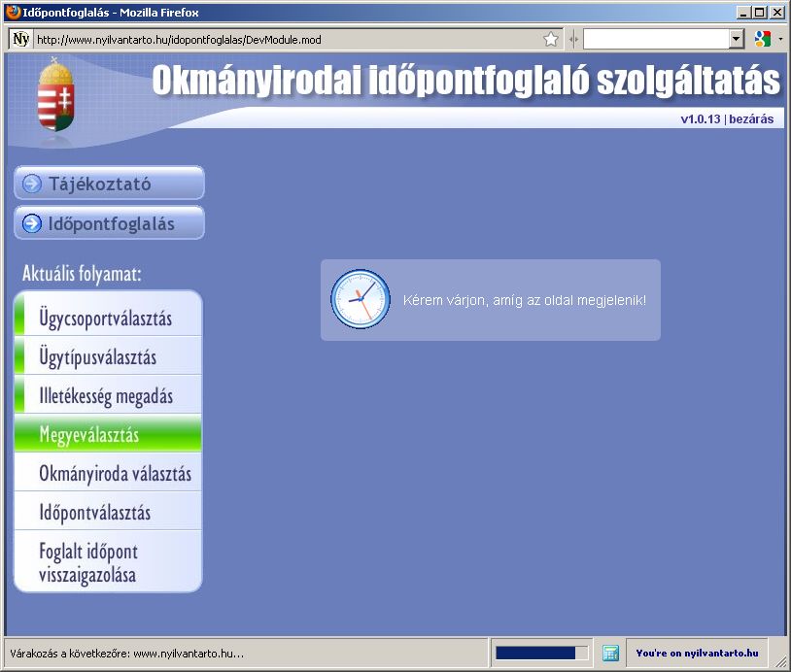Click the bookmark star in the address bar

(x=551, y=40)
